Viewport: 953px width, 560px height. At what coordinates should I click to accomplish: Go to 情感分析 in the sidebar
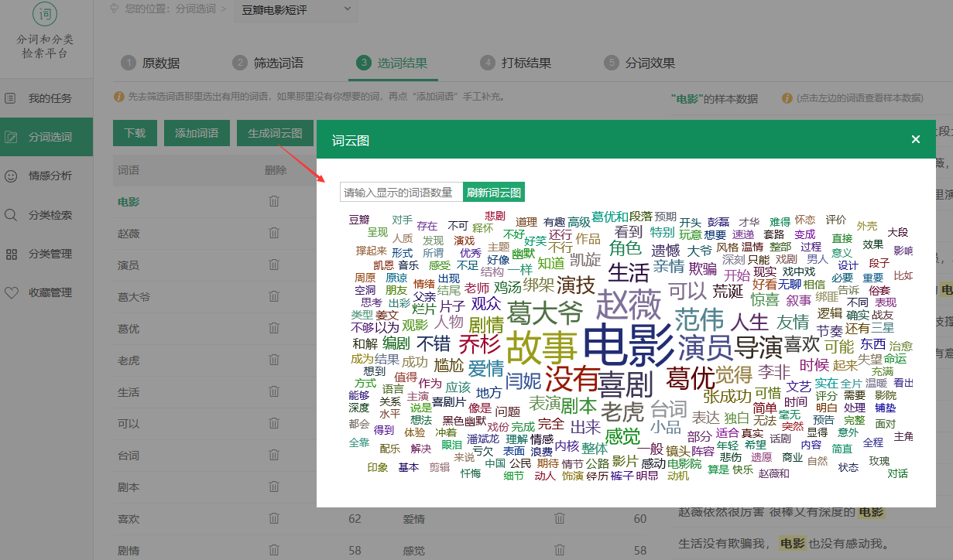[x=46, y=176]
